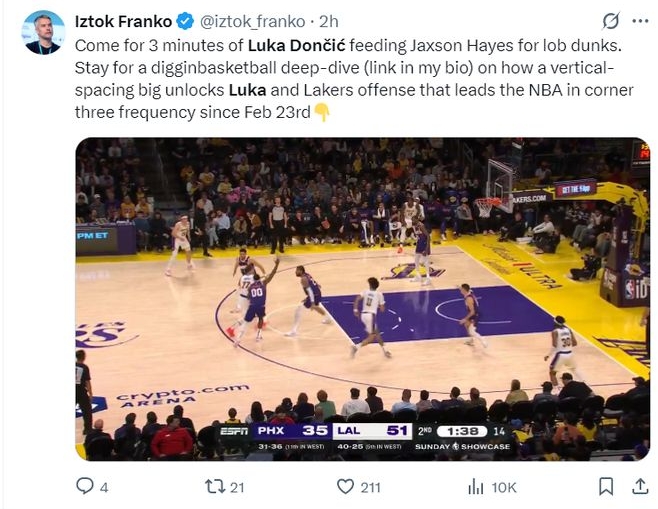The width and height of the screenshot is (658, 509).
Task: Click the reply speech bubble icon
Action: [85, 486]
